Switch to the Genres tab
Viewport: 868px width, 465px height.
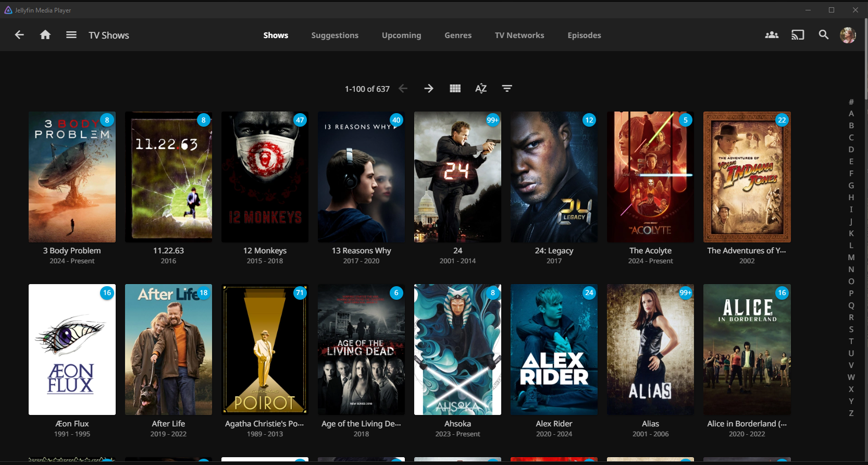(458, 35)
